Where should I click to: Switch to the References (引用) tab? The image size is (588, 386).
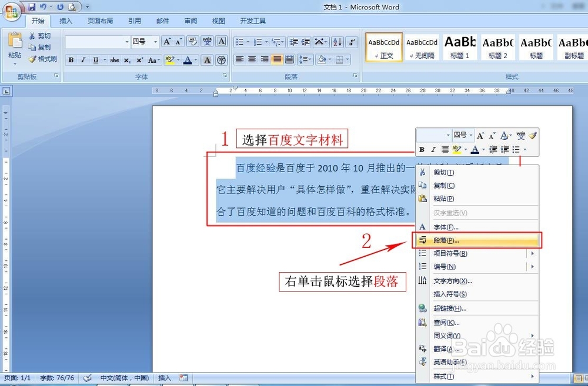[x=135, y=21]
